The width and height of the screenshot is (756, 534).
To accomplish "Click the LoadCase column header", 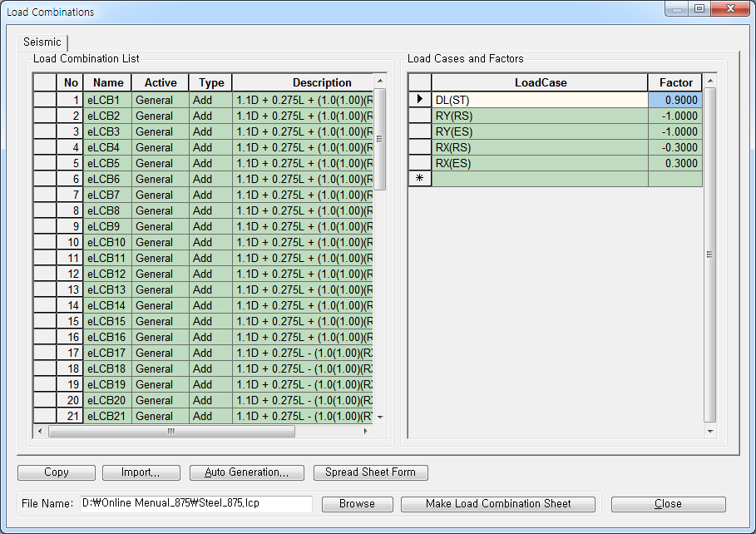I will click(540, 82).
